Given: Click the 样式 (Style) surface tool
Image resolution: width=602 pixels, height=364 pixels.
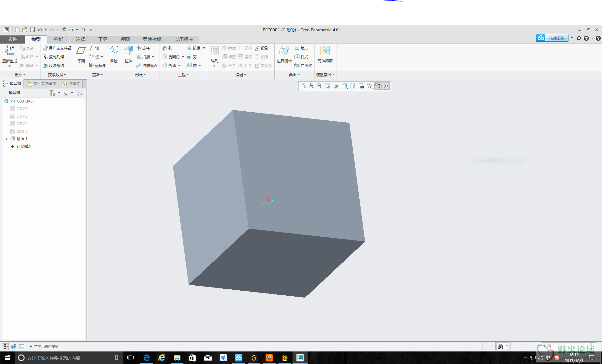Looking at the screenshot, I should (302, 57).
